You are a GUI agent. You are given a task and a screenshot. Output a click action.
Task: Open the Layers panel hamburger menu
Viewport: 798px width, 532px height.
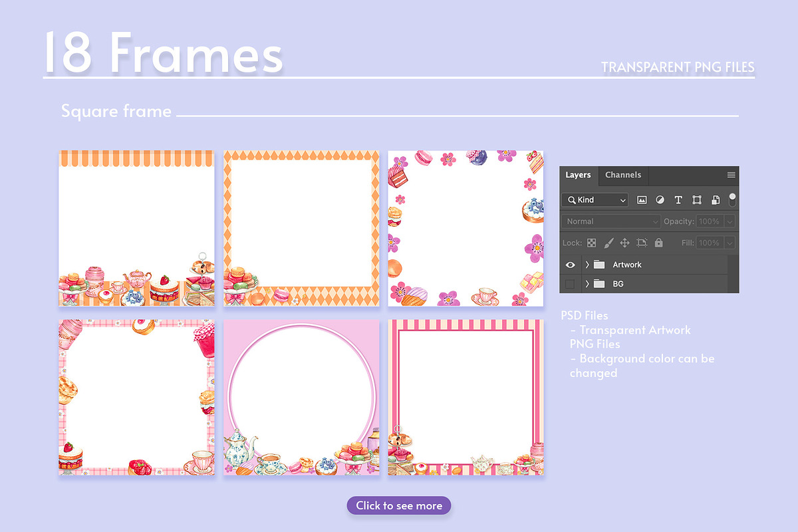click(x=731, y=175)
